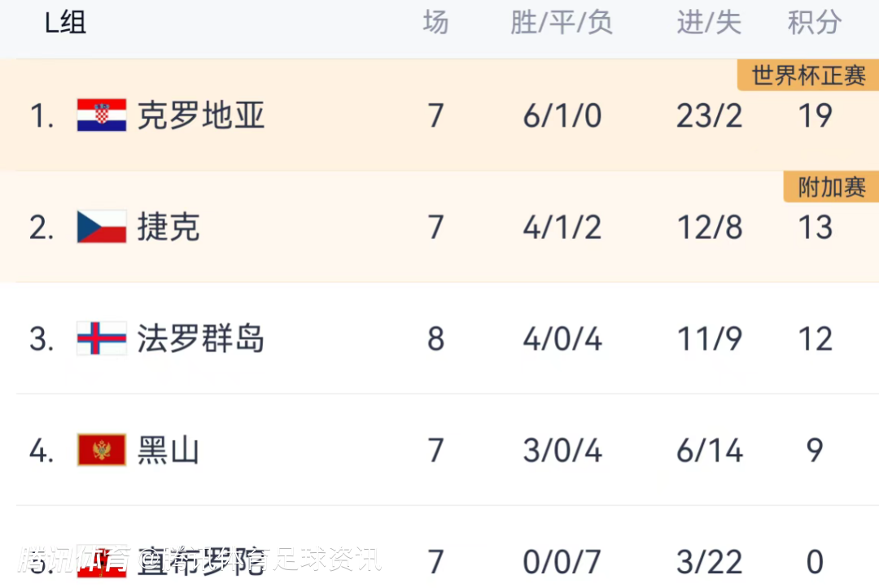Click the 世界杯正赛 qualification badge

point(807,76)
